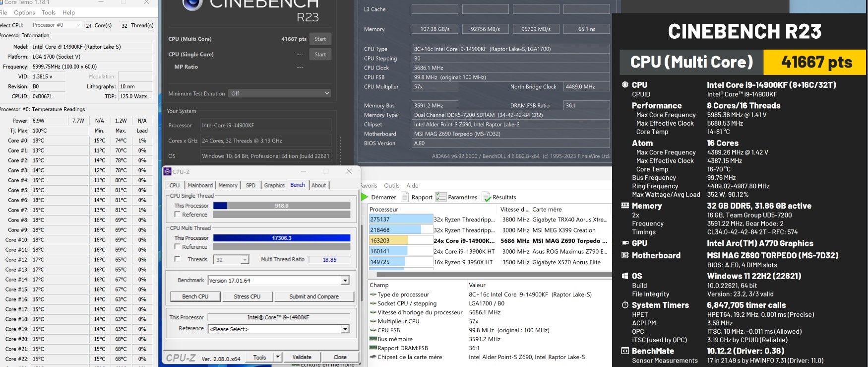This screenshot has width=868, height=367.
Task: Click the green Démarrer play icon
Action: (x=365, y=197)
